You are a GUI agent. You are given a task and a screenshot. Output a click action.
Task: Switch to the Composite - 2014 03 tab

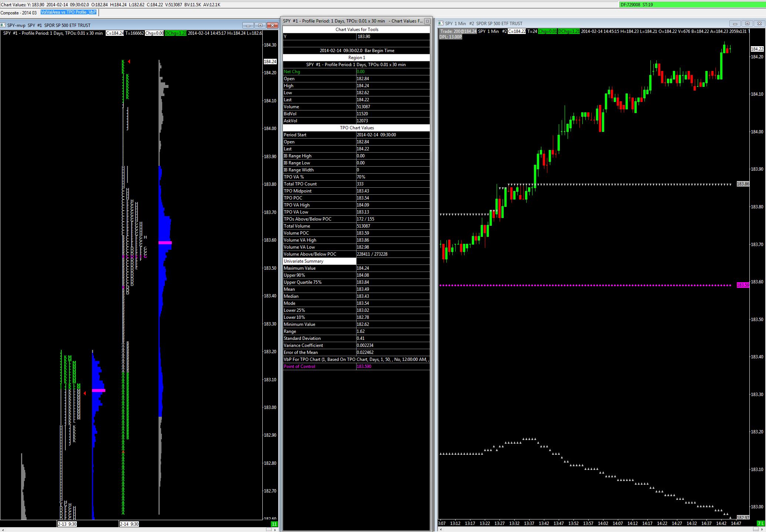click(18, 13)
